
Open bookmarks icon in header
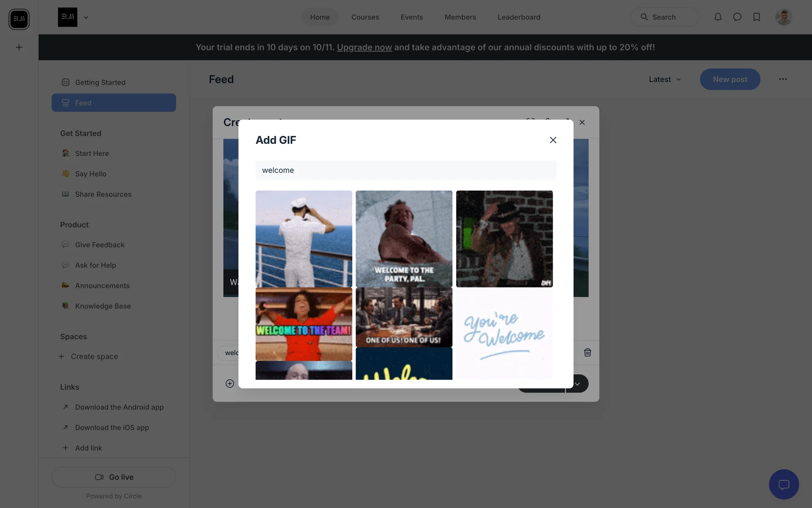(x=757, y=17)
